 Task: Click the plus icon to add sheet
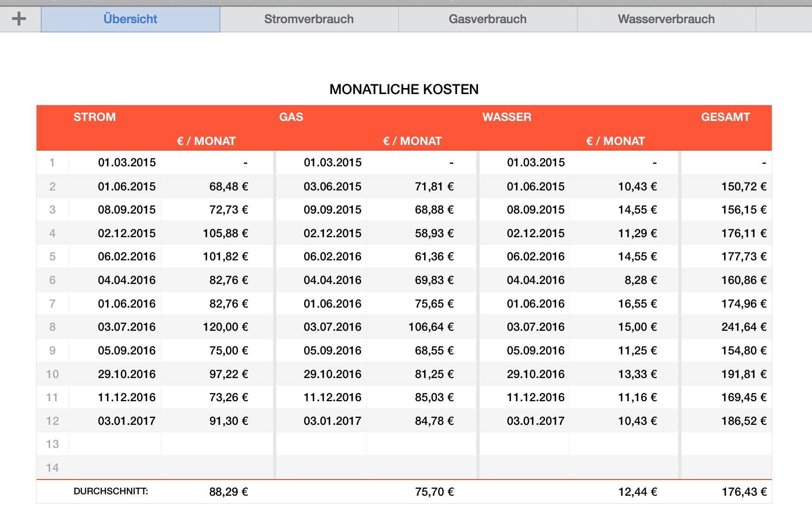19,19
